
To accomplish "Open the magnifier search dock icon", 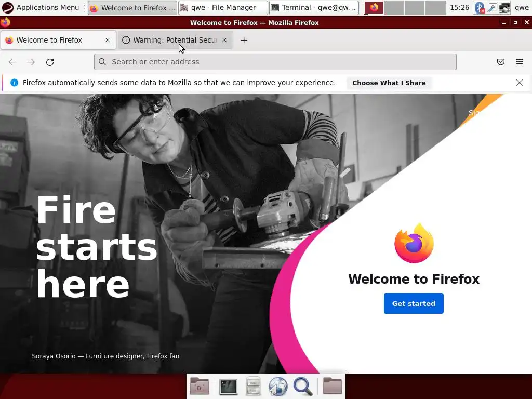I will pos(303,386).
